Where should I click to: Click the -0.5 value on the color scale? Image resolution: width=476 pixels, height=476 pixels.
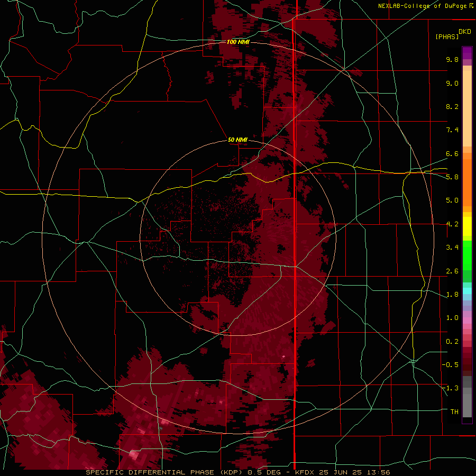click(450, 365)
